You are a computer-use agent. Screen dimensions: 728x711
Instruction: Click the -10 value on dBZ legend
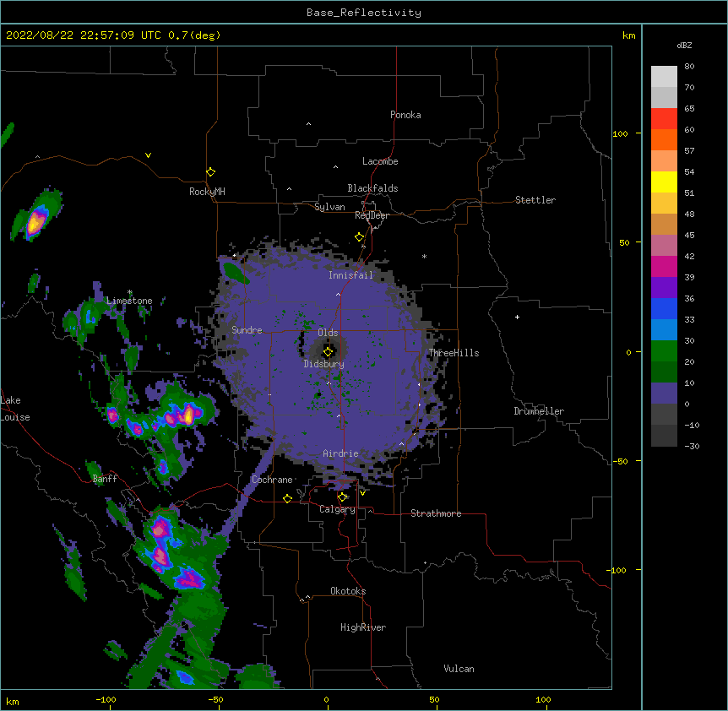[692, 425]
